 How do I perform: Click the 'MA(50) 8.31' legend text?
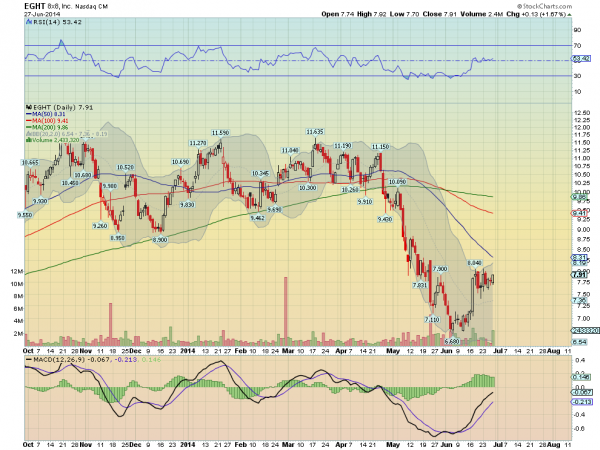pyautogui.click(x=48, y=114)
